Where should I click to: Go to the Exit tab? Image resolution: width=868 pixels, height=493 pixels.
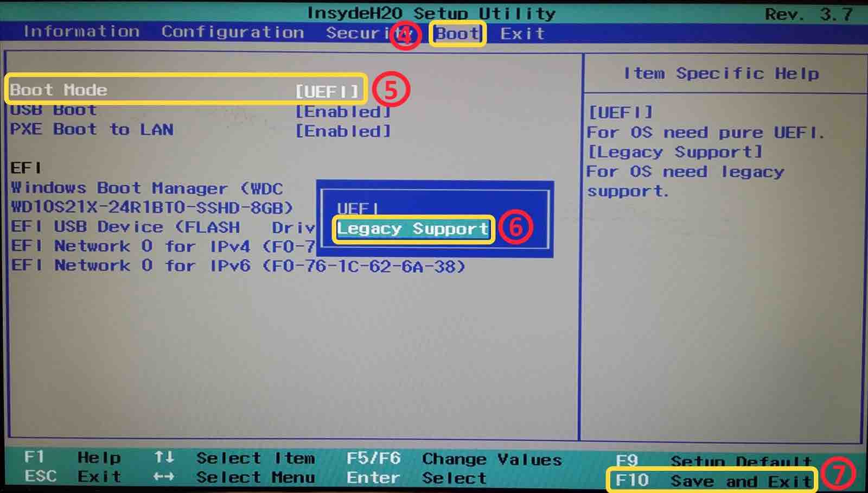522,34
